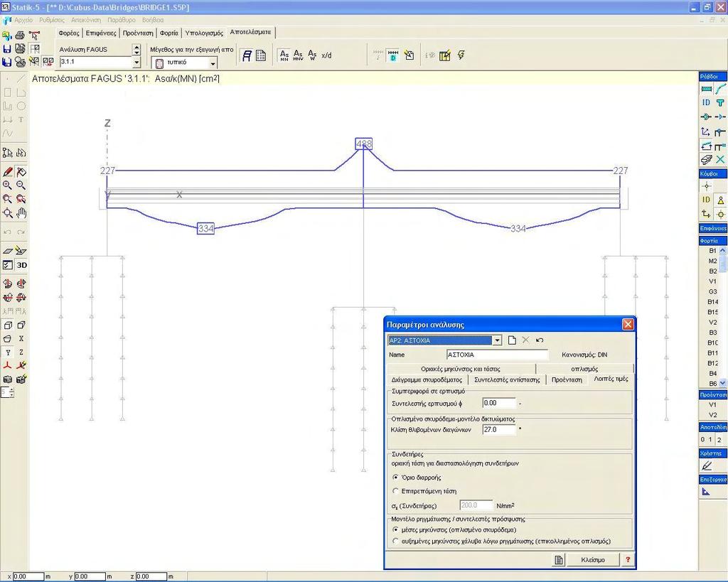Click the As MNV reinforcement result icon
728x582 pixels.
[298, 55]
